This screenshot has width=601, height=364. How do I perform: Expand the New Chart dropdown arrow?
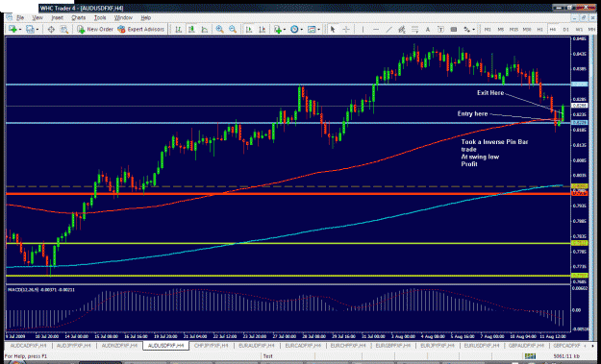pyautogui.click(x=19, y=30)
